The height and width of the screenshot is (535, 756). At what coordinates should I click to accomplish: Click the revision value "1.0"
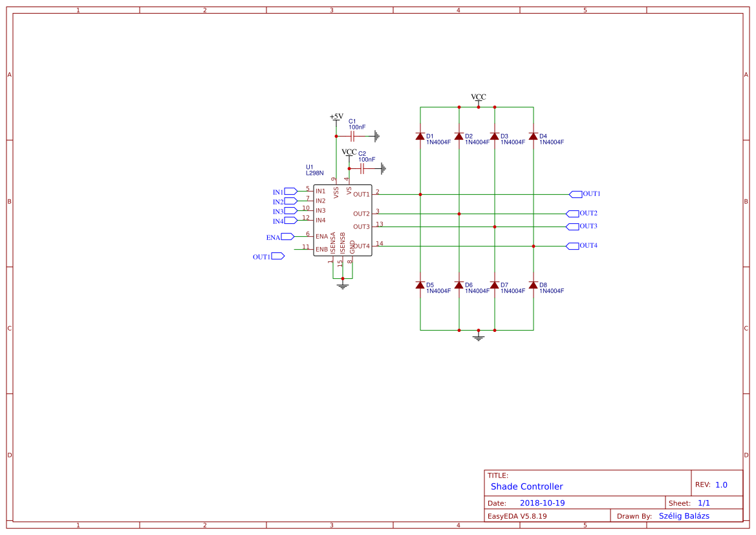click(x=721, y=485)
